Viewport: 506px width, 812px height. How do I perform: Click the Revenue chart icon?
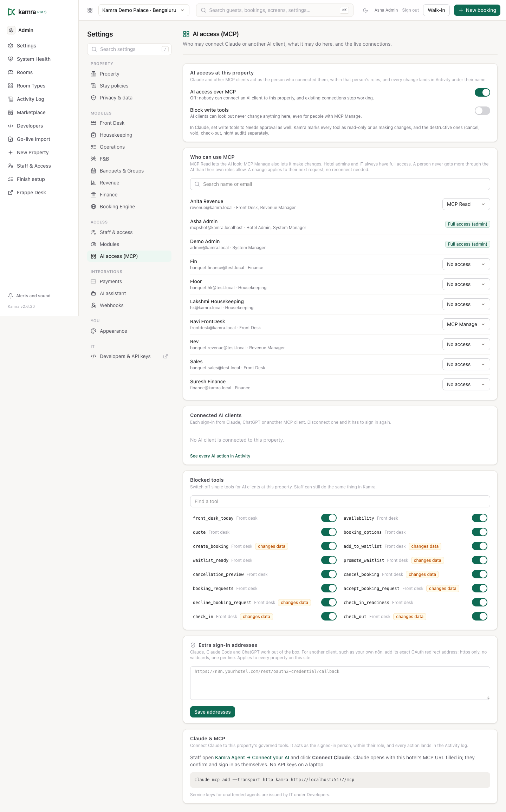pyautogui.click(x=93, y=183)
